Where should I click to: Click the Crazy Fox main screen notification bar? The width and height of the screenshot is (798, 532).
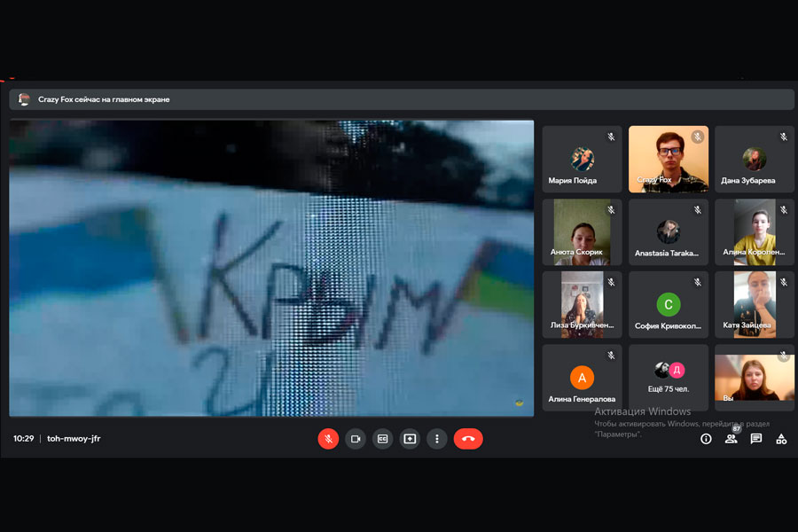(402, 99)
